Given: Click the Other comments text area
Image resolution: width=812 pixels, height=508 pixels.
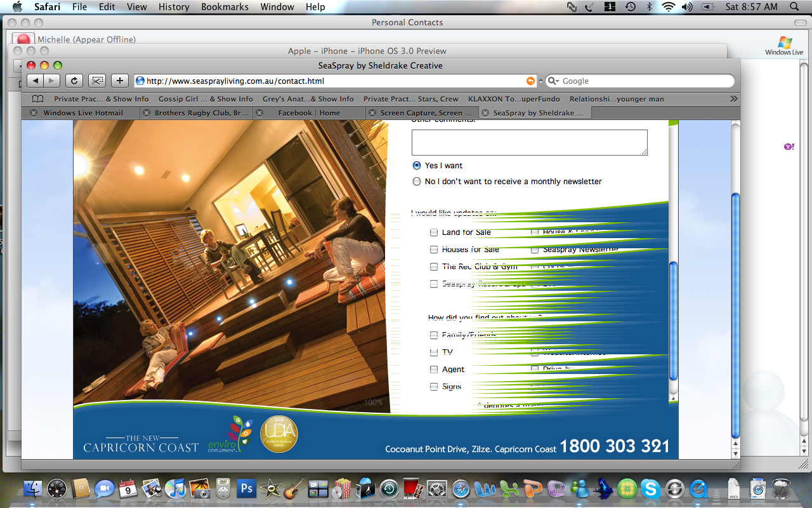Looking at the screenshot, I should (x=530, y=142).
